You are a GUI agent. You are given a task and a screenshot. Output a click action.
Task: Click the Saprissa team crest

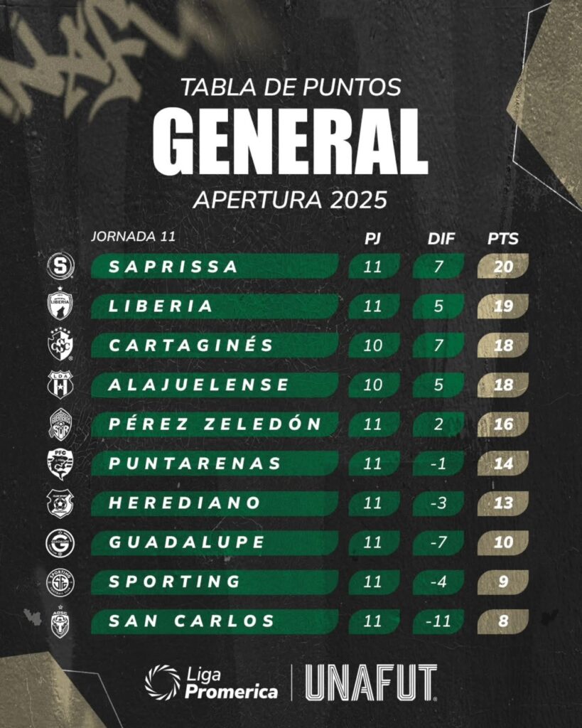[x=60, y=267]
